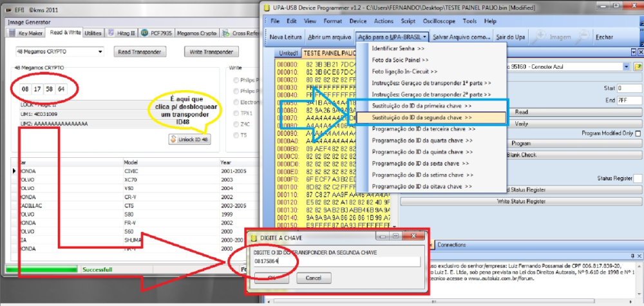Viewport: 644px width, 306px height.
Task: Click the green Successfull progress bar
Action: [x=41, y=270]
